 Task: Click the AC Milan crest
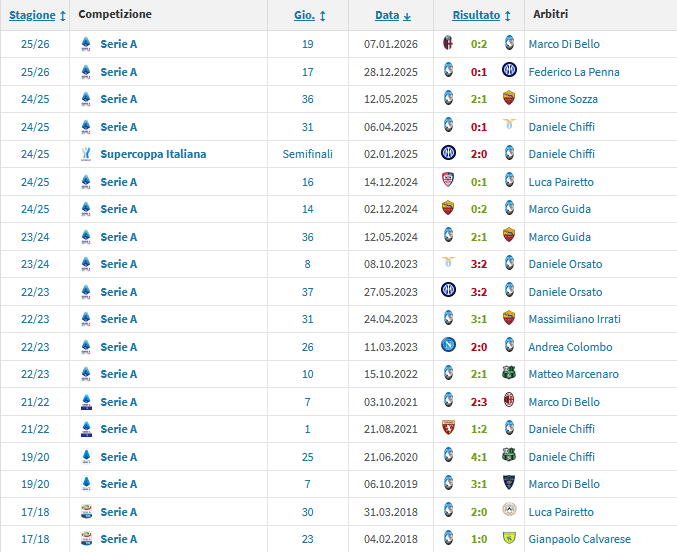pyautogui.click(x=509, y=402)
